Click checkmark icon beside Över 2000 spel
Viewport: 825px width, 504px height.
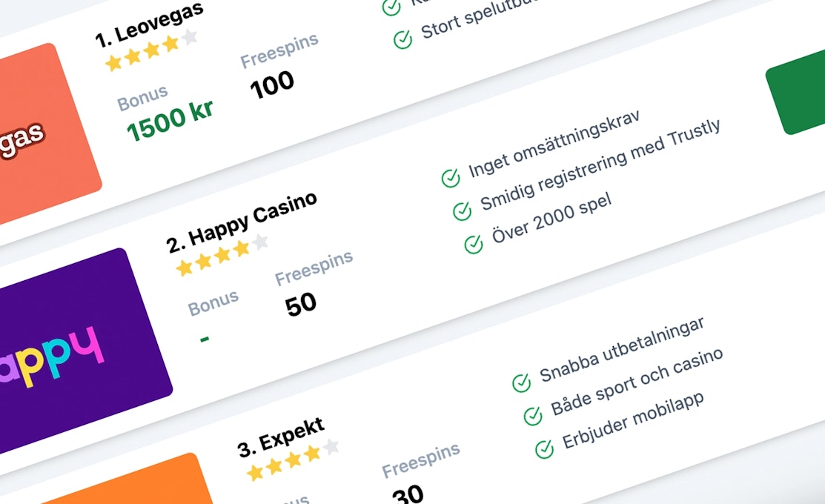coord(474,244)
